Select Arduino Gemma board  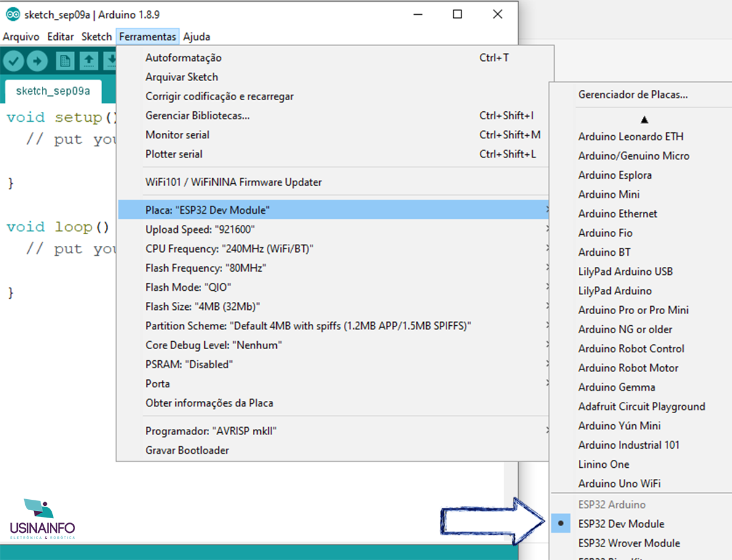[x=642, y=387]
